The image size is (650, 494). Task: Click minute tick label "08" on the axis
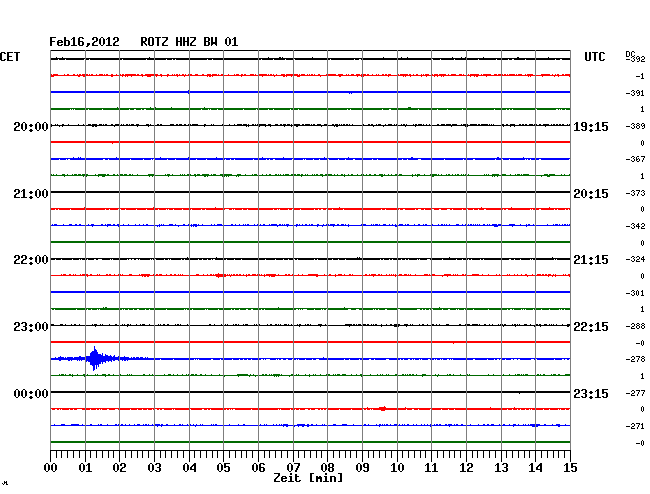point(327,468)
